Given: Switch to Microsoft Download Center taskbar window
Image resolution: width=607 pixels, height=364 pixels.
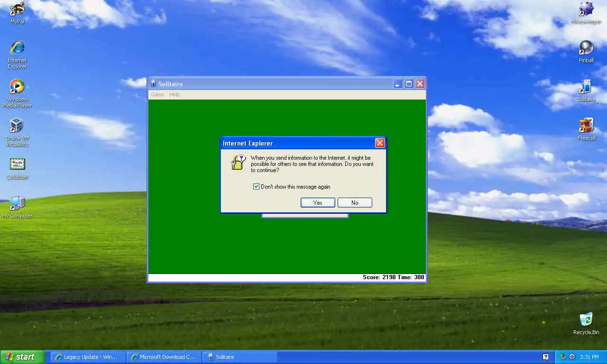Looking at the screenshot, I should pyautogui.click(x=164, y=357).
